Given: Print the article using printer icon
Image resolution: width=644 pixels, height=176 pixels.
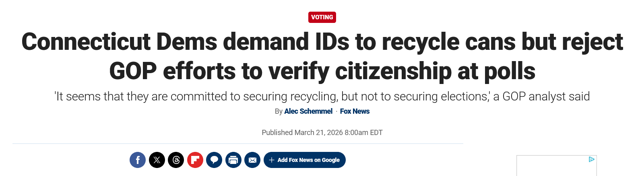Looking at the screenshot, I should [x=233, y=160].
